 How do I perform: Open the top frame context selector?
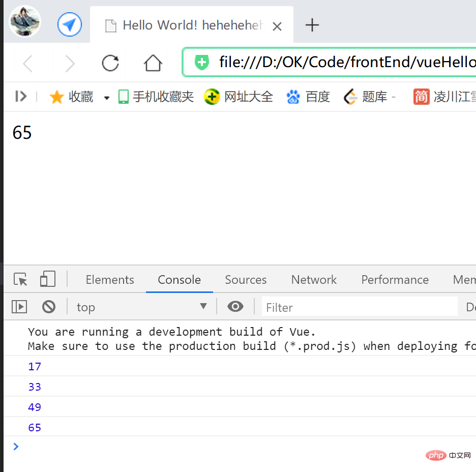(x=141, y=307)
